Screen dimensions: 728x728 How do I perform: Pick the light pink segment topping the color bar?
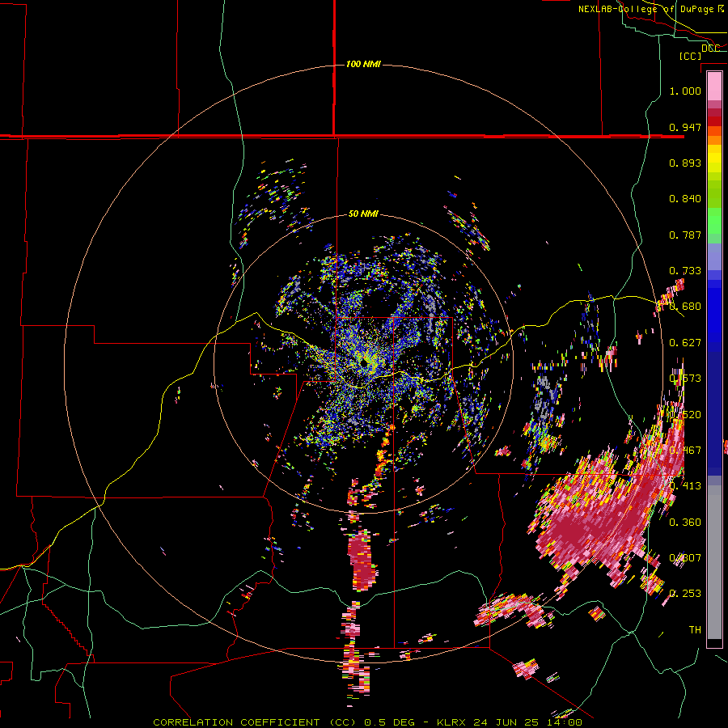[714, 86]
